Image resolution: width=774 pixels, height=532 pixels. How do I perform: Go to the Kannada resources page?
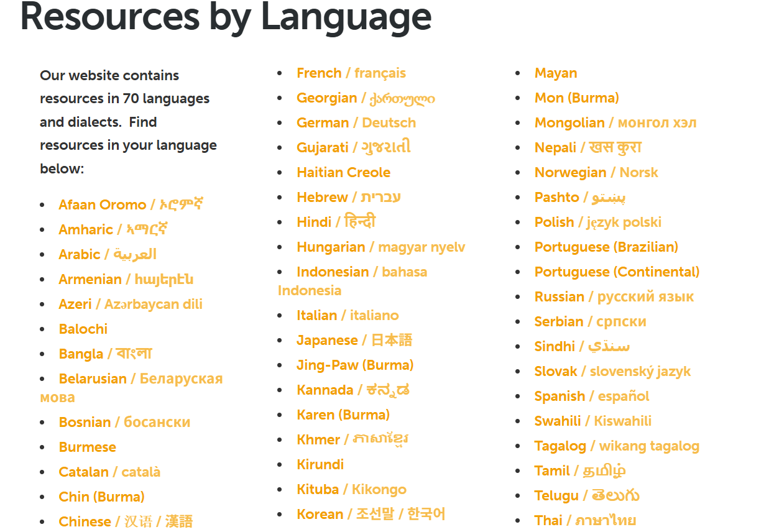click(353, 390)
